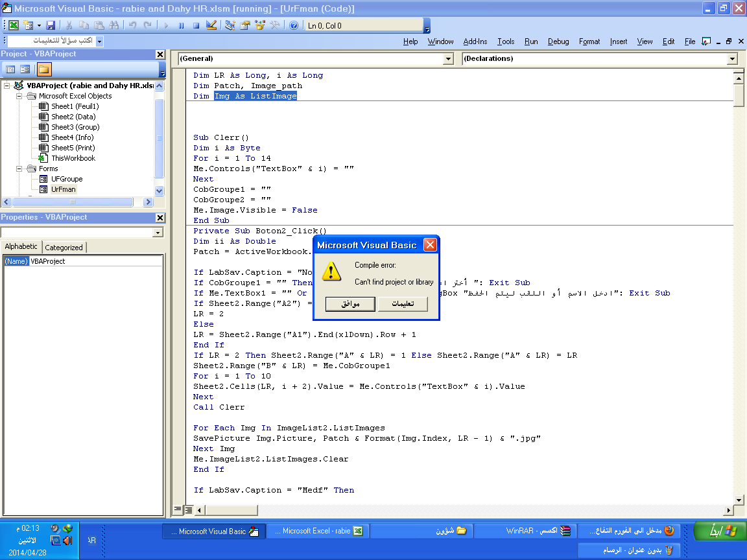Open the Insert menu
The width and height of the screenshot is (747, 560).
[x=619, y=41]
